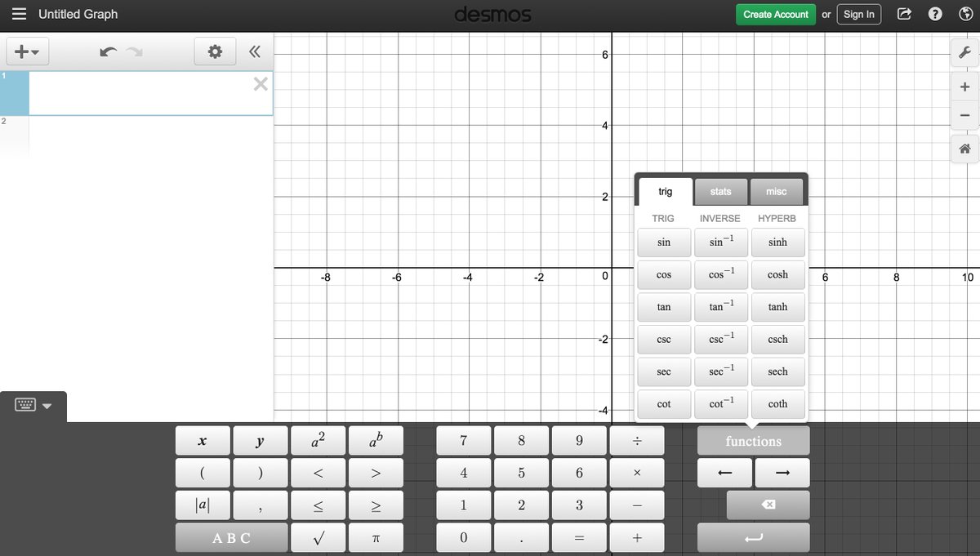Open graph settings wrench icon
The width and height of the screenshot is (980, 556).
tap(964, 52)
